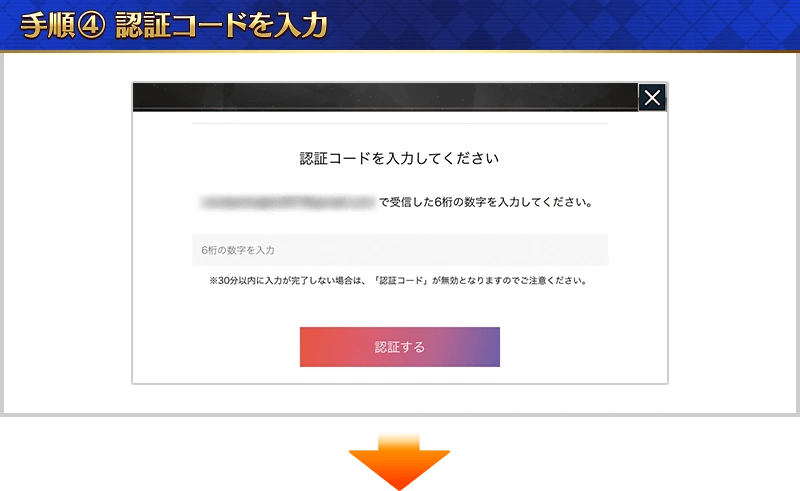Click the blue diamond-pattern banner background
The image size is (800, 491).
tap(561, 24)
